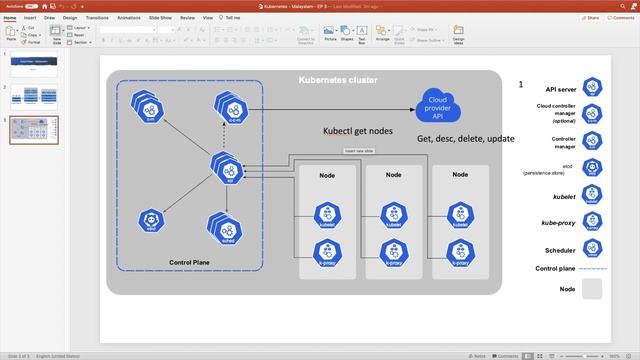Click English (United States) language indicator

pos(58,356)
